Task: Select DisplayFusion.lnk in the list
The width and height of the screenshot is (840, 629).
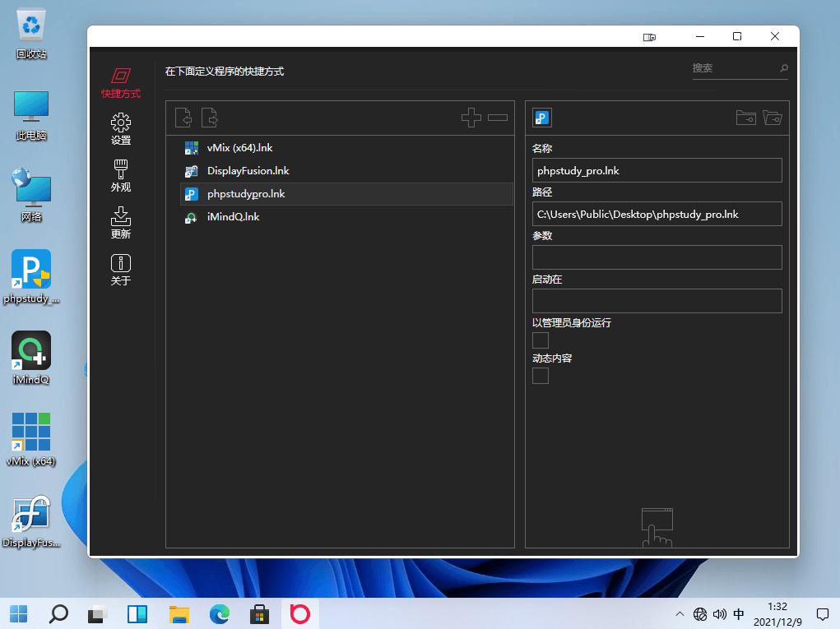Action: pos(346,171)
